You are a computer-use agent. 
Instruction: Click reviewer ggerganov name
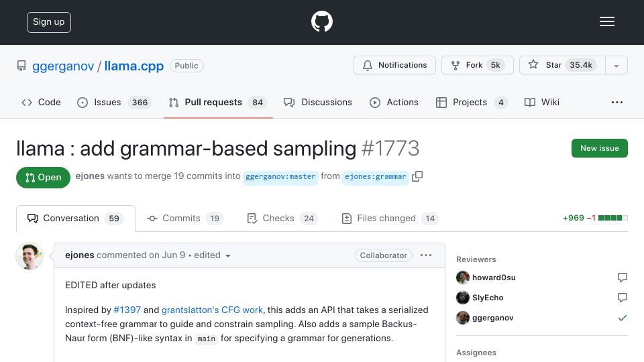pyautogui.click(x=493, y=318)
